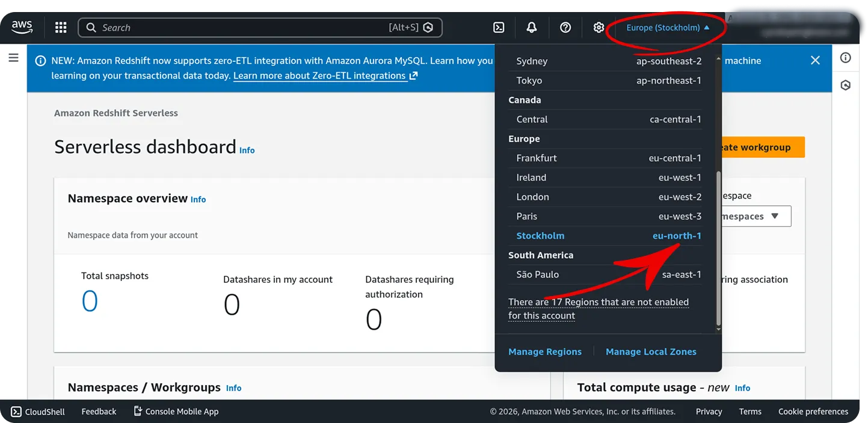Screen dimensions: 868x423
Task: Open the notifications bell
Action: coord(531,26)
